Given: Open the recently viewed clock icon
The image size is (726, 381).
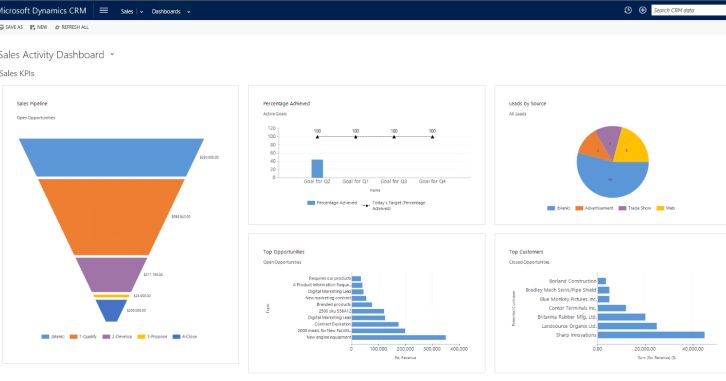Looking at the screenshot, I should pyautogui.click(x=628, y=10).
